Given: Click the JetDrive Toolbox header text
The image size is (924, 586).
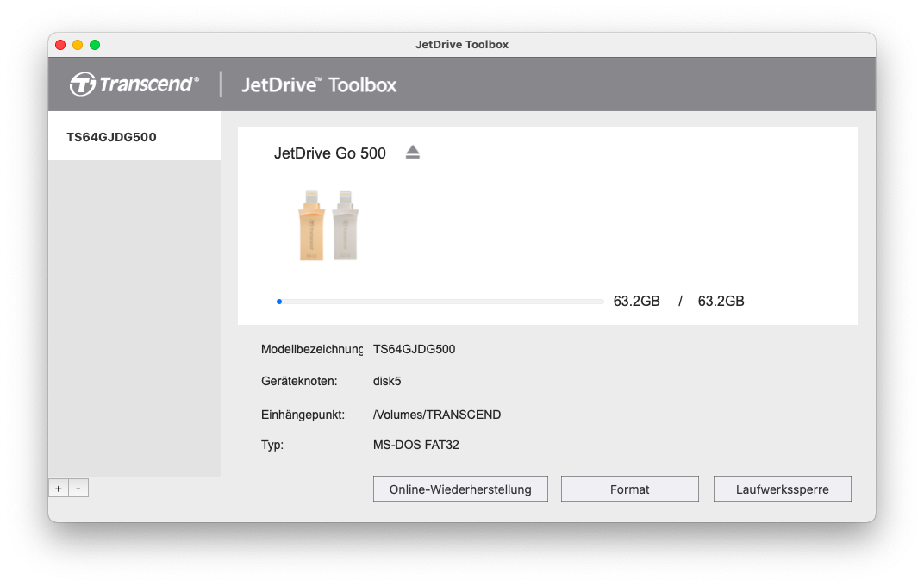Looking at the screenshot, I should coord(320,84).
